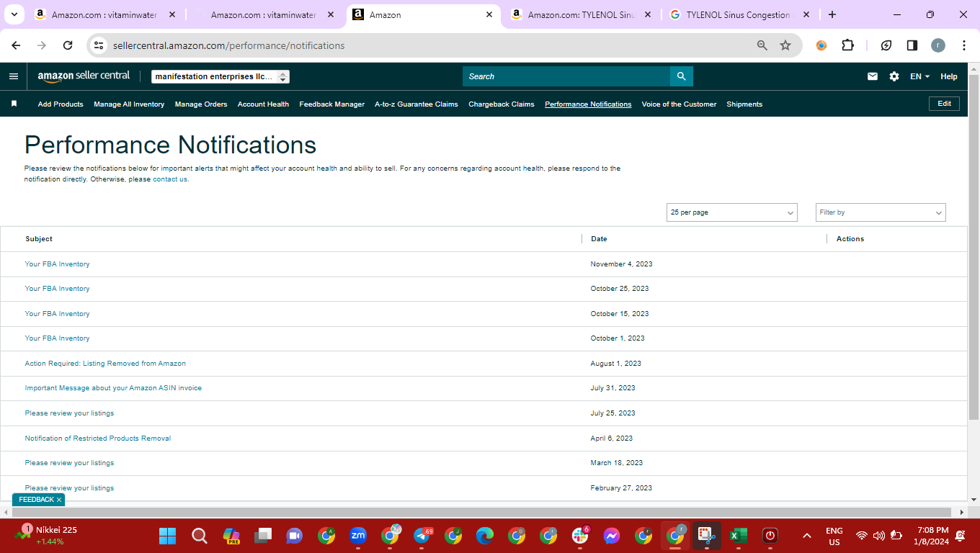Click the 'Subject' column header
Screen dimensions: 980x553
39,239
